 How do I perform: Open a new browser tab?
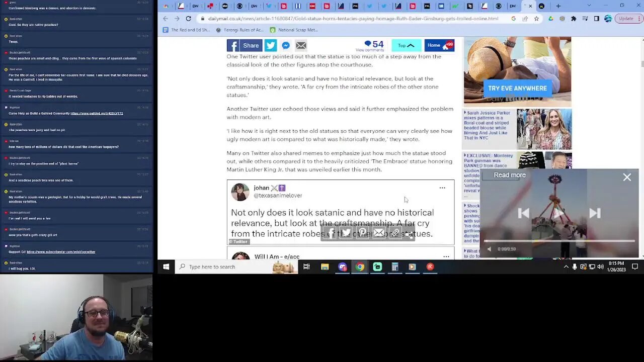point(558,6)
